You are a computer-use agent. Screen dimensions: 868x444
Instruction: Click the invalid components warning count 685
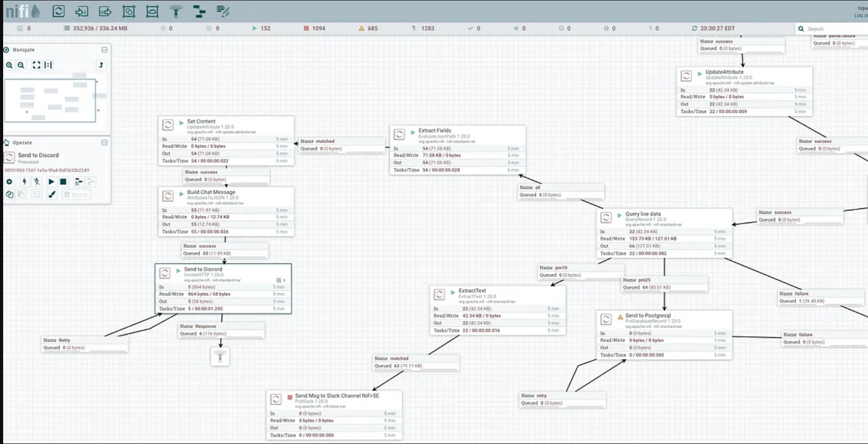[x=368, y=28]
